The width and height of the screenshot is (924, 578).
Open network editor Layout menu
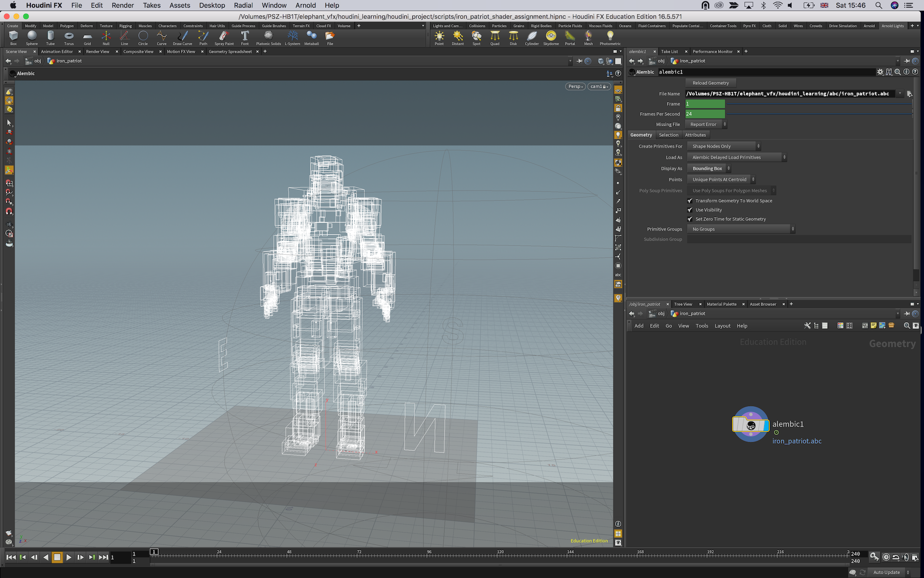pos(722,326)
